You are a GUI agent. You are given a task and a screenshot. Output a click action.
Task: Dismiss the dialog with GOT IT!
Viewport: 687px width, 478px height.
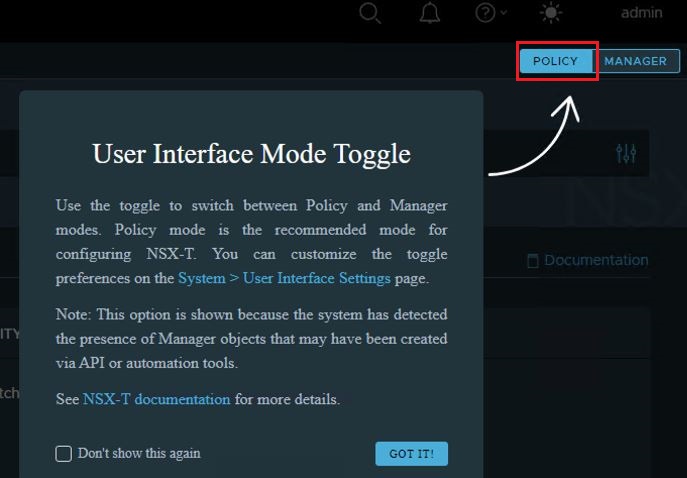[411, 453]
